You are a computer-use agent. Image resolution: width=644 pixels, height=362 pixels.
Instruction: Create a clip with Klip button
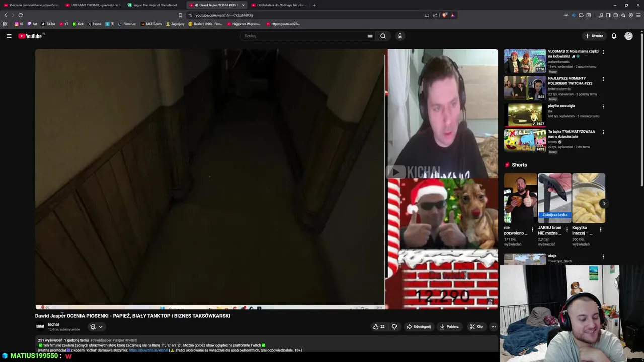point(476,327)
